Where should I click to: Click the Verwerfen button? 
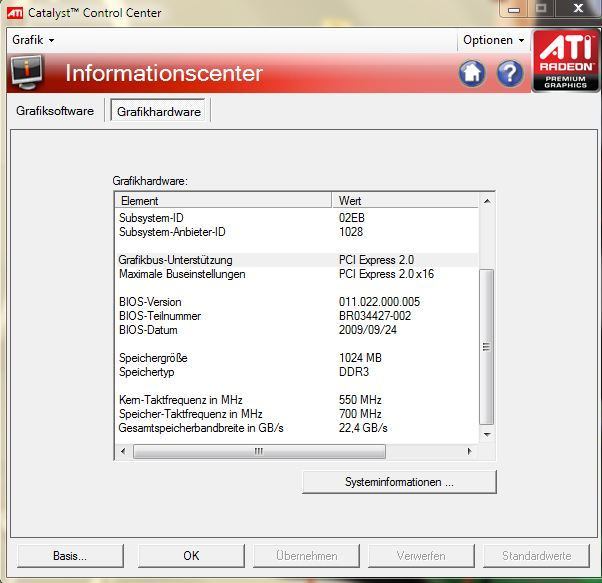click(421, 555)
